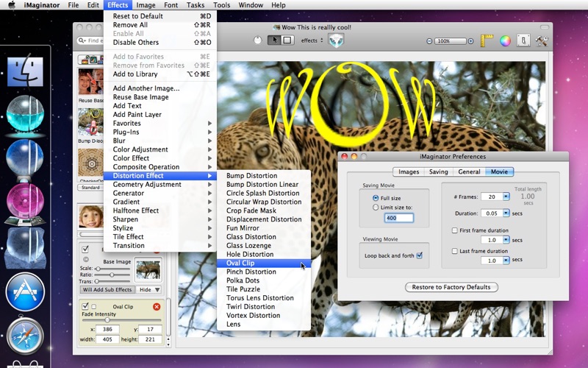
Task: Open the Duration dropdown arrow
Action: pyautogui.click(x=506, y=213)
